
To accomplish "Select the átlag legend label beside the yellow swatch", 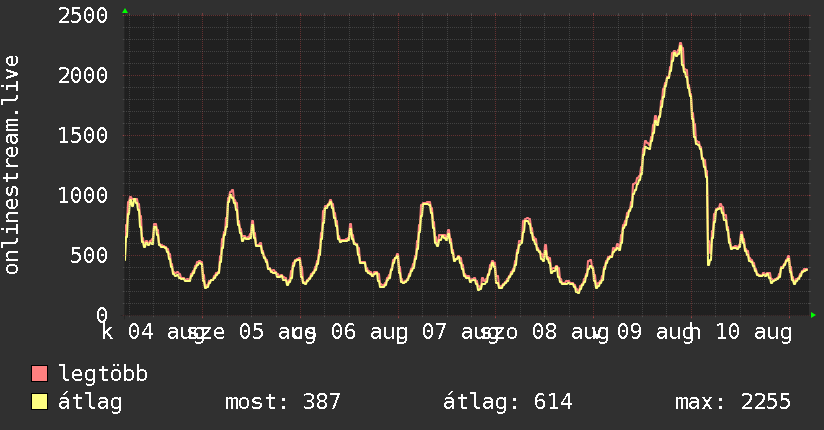I will coord(90,402).
